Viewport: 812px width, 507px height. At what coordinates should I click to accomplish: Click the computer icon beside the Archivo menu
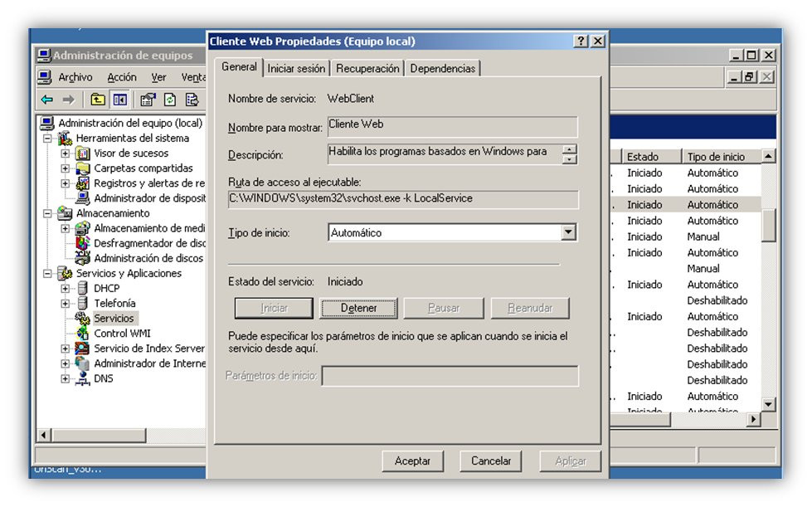pyautogui.click(x=45, y=77)
